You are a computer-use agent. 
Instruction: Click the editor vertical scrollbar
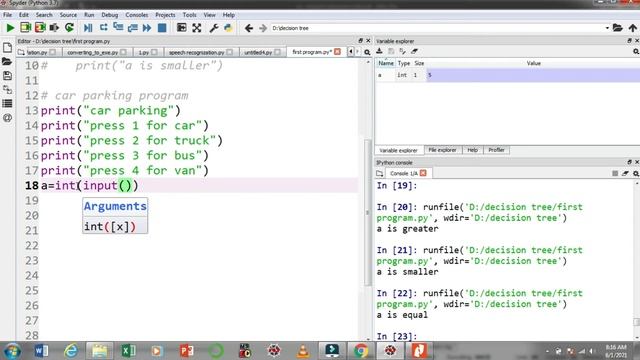[x=368, y=212]
